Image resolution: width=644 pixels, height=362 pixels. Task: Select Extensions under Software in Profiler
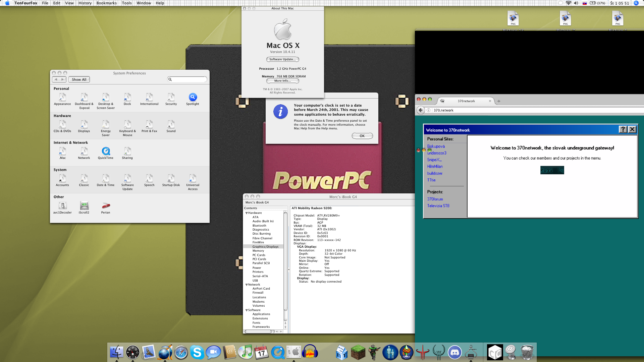(260, 318)
